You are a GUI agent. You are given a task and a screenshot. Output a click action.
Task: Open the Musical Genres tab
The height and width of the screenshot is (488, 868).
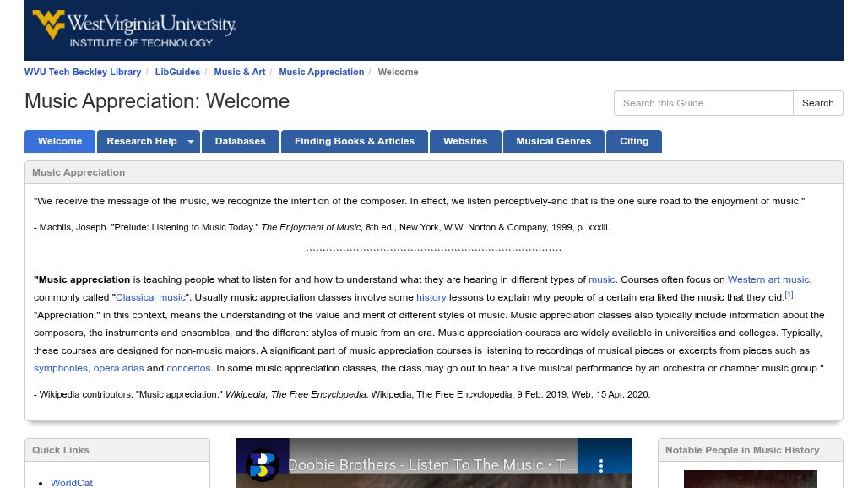click(x=553, y=142)
